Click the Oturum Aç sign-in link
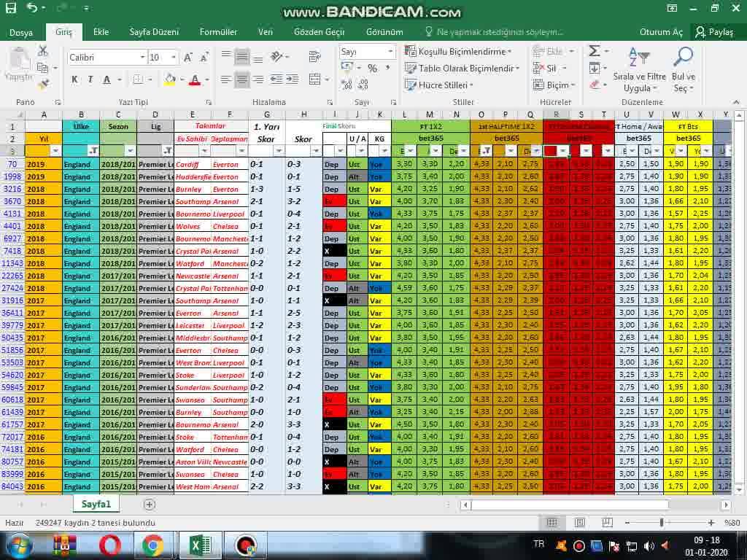 click(661, 32)
